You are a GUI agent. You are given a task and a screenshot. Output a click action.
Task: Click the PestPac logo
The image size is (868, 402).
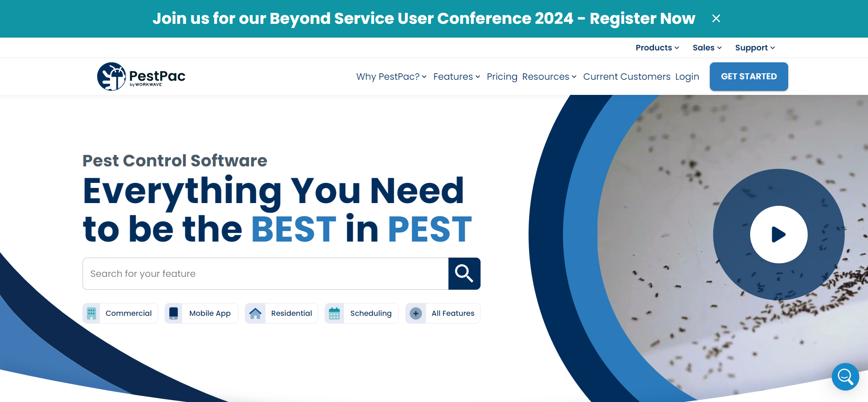click(141, 77)
